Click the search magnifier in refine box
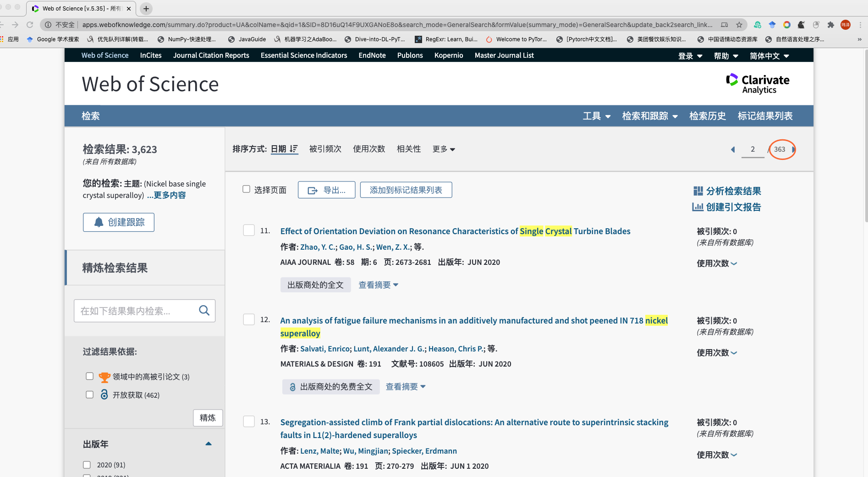868x477 pixels. 204,311
